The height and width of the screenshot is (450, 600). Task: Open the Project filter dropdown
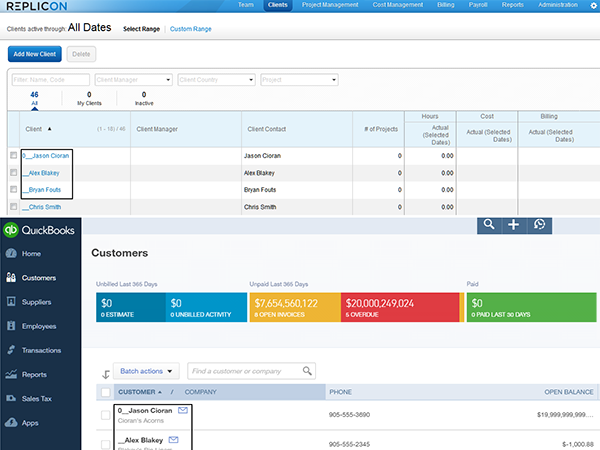(x=300, y=80)
